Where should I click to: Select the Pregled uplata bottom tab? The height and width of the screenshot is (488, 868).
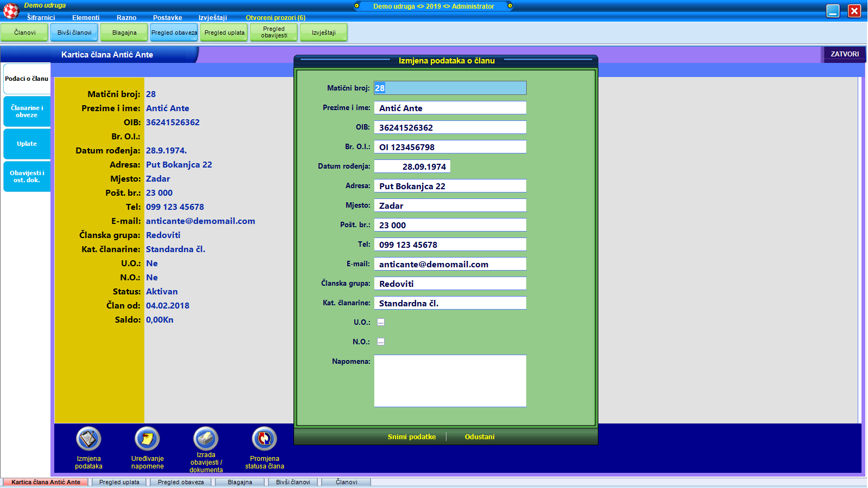[119, 482]
